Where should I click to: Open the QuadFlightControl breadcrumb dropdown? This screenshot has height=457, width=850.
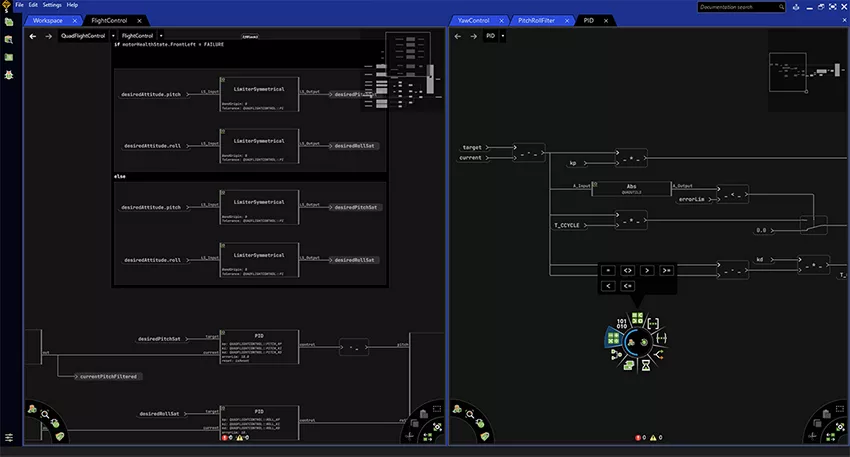[113, 36]
